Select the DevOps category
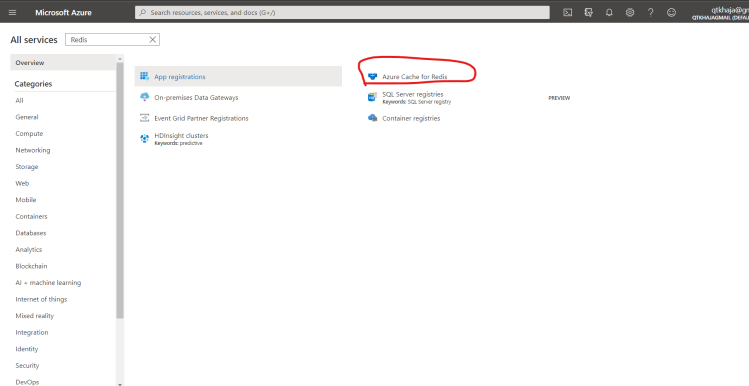Viewport: 749px width, 386px height. (27, 382)
